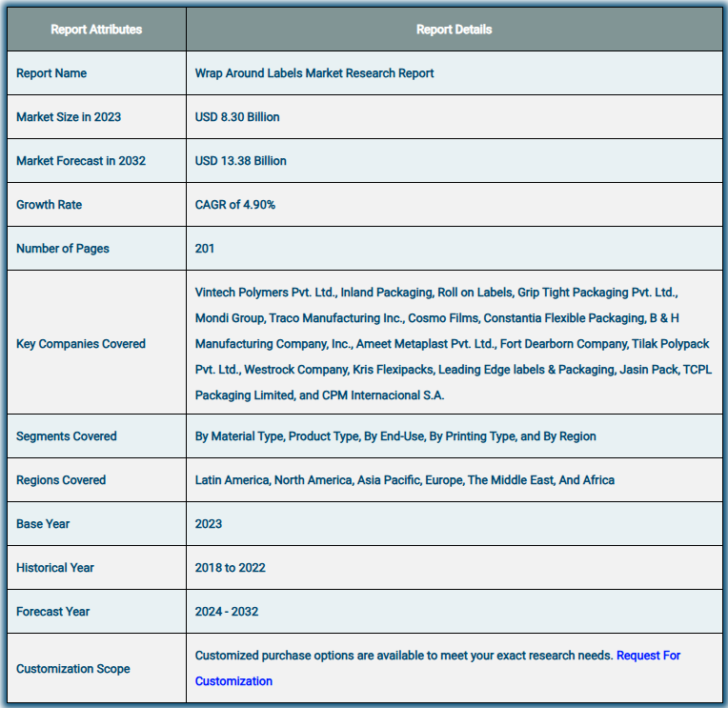Click the Market Forecast in 2032 label
728x708 pixels.
(81, 161)
